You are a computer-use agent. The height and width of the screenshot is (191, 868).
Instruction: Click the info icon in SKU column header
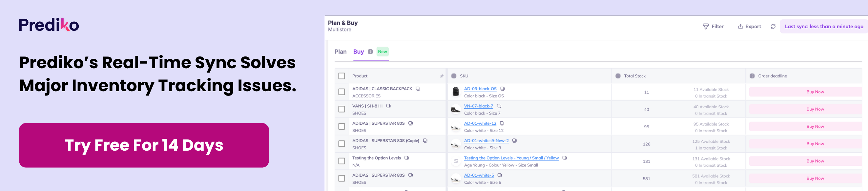pyautogui.click(x=454, y=76)
